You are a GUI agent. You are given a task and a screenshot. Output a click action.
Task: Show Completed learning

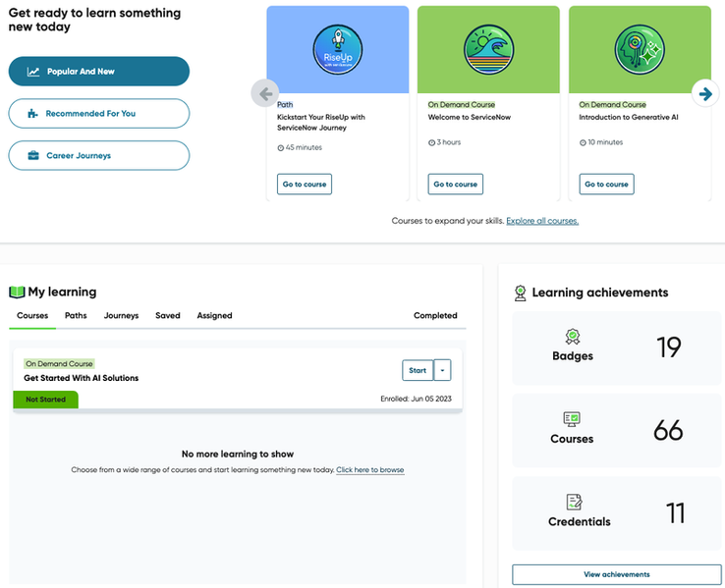435,315
